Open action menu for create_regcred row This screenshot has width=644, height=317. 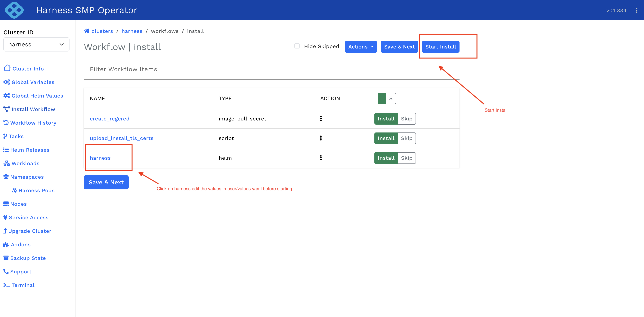(321, 119)
